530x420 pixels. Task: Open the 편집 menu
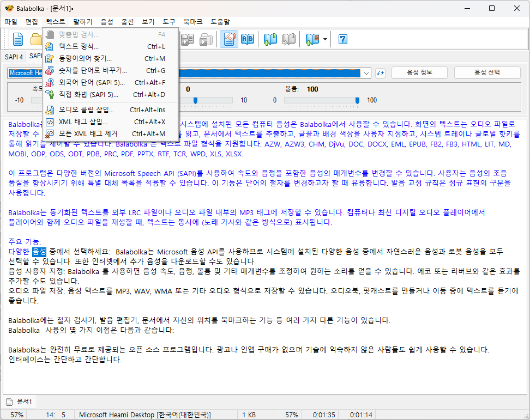(x=32, y=22)
